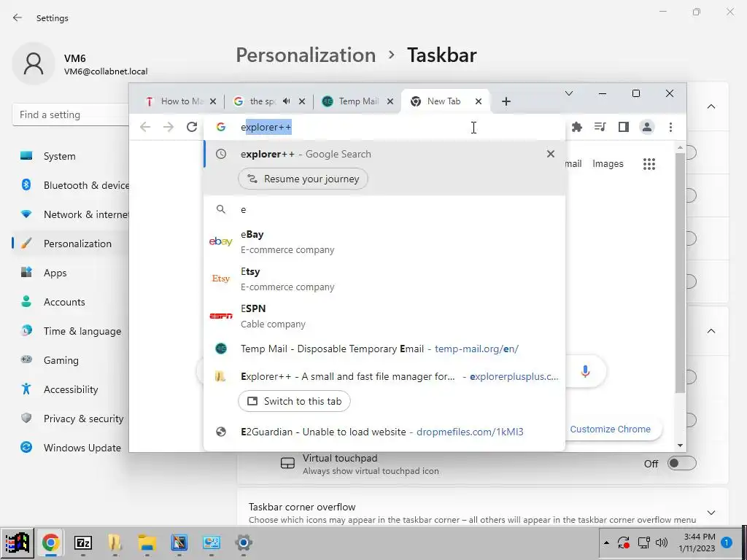Image resolution: width=747 pixels, height=560 pixels.
Task: Click Windows Start button in taskbar
Action: [18, 542]
